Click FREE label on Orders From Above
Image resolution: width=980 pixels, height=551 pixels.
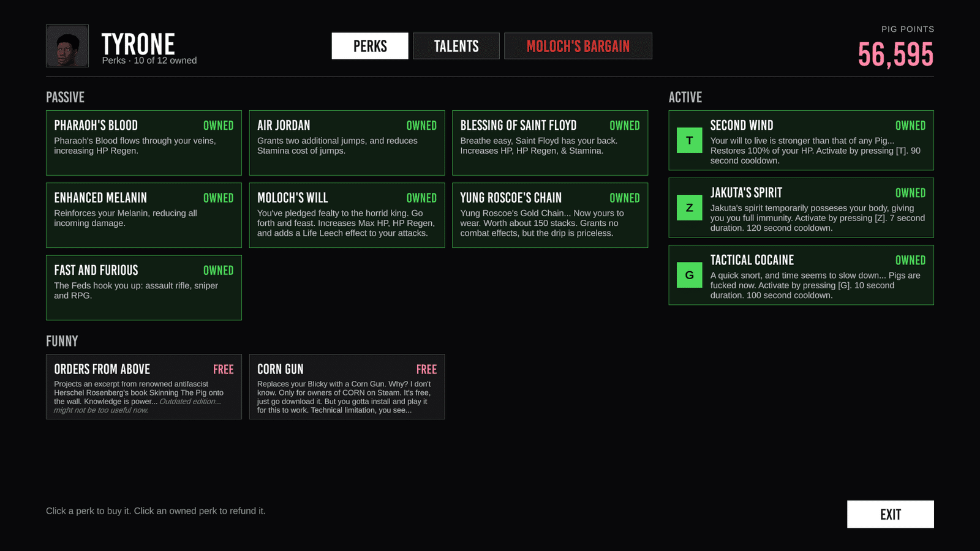coord(224,369)
